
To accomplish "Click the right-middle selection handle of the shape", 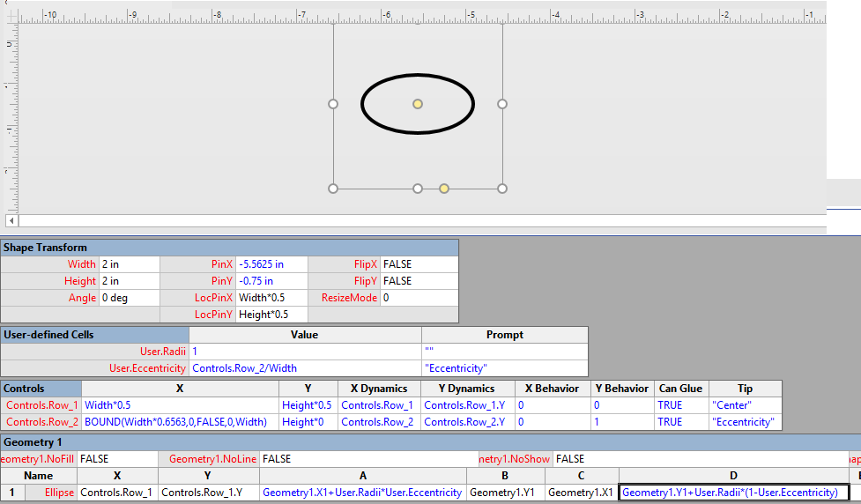I will click(x=502, y=104).
